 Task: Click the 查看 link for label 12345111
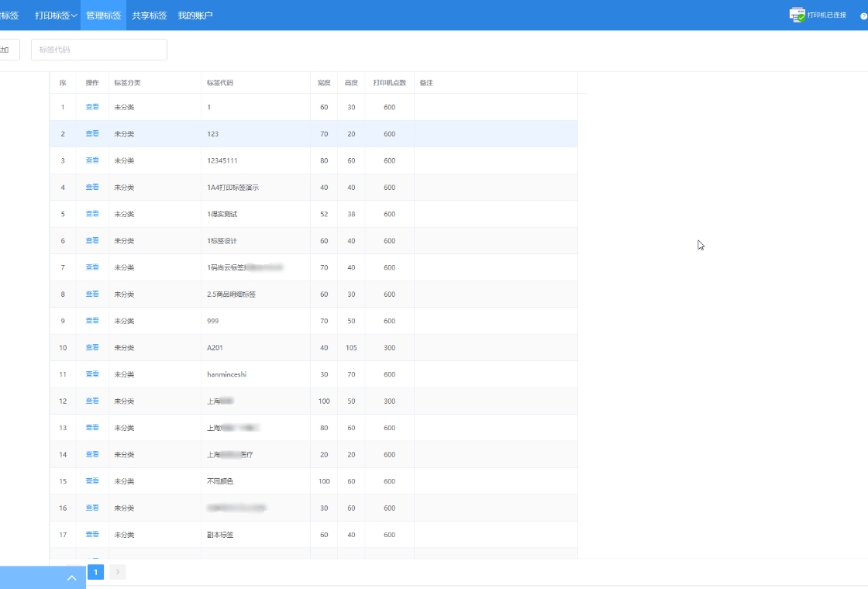(92, 160)
